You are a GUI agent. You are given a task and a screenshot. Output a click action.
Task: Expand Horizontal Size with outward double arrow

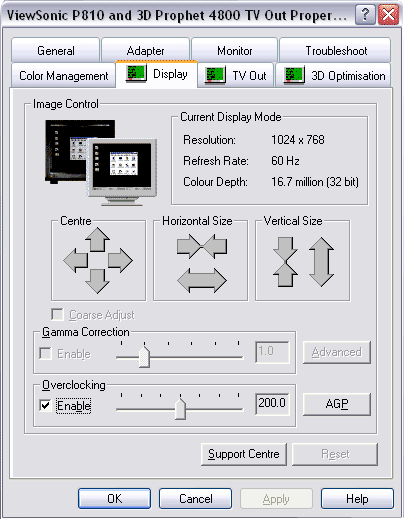pyautogui.click(x=202, y=280)
